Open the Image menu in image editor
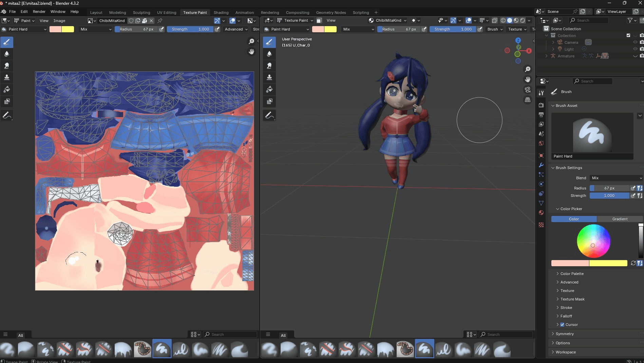Viewport: 644px width, 363px height. pos(59,21)
